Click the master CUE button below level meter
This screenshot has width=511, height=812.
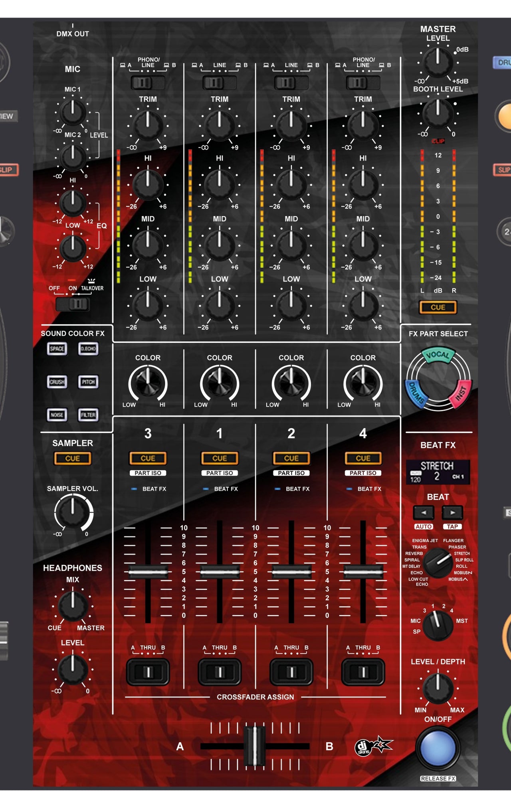(438, 307)
